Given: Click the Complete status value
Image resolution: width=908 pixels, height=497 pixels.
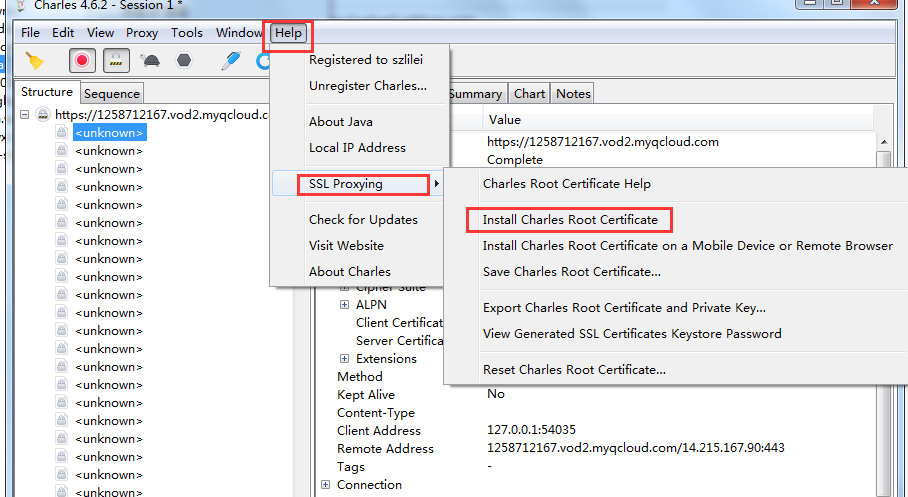Looking at the screenshot, I should (515, 160).
